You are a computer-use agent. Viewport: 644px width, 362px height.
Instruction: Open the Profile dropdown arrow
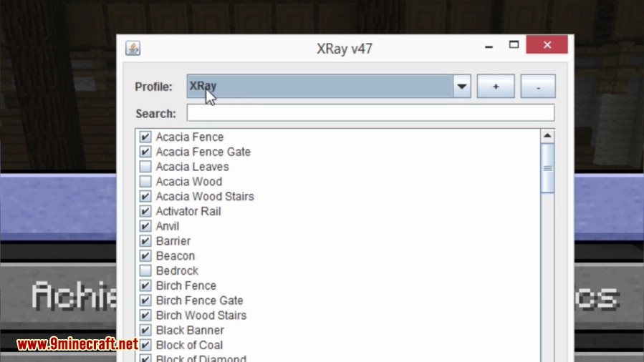click(x=462, y=87)
